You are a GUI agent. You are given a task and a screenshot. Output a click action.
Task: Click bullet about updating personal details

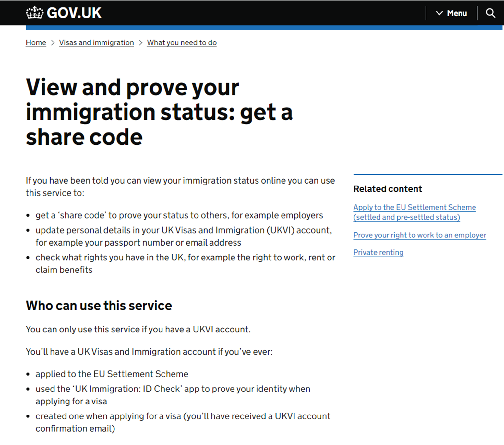[184, 236]
